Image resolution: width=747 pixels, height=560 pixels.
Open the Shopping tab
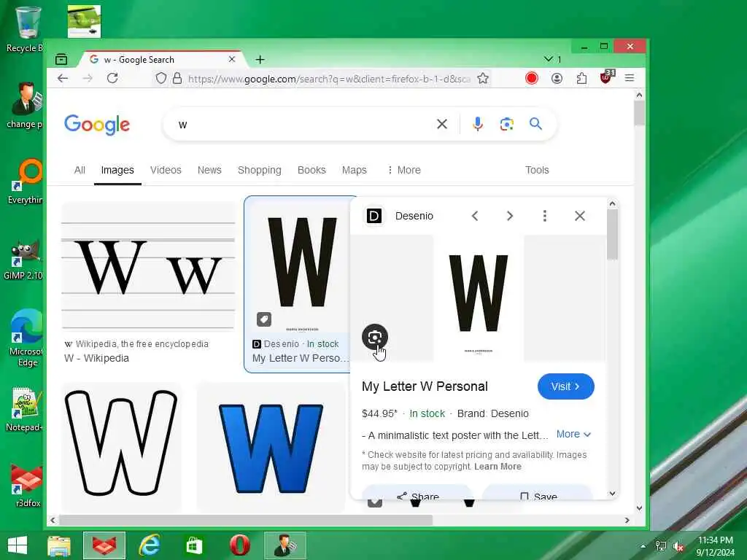[260, 170]
